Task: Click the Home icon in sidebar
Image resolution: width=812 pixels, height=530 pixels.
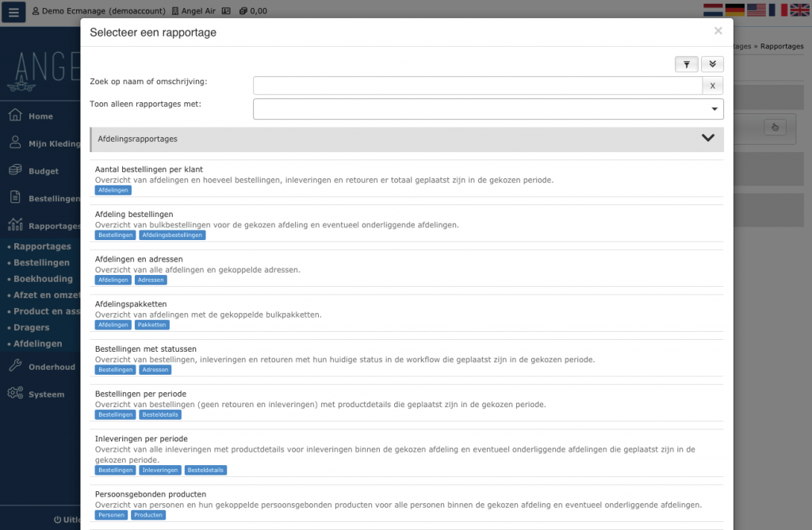Action: click(x=14, y=116)
